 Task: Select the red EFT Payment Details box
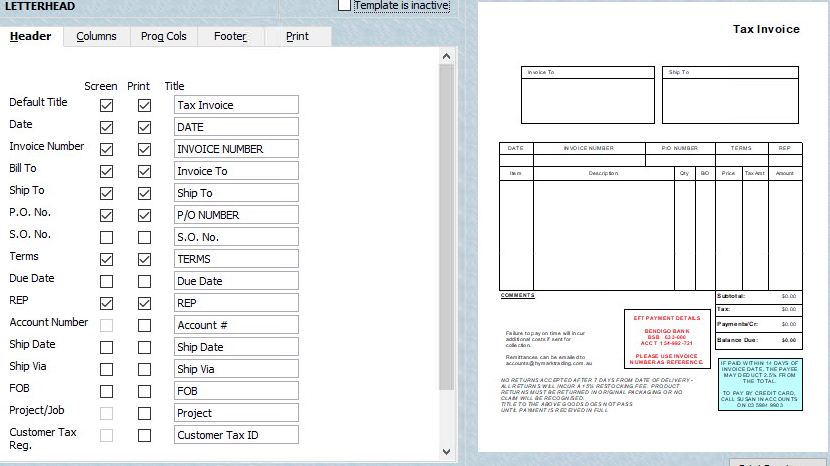[x=667, y=339]
